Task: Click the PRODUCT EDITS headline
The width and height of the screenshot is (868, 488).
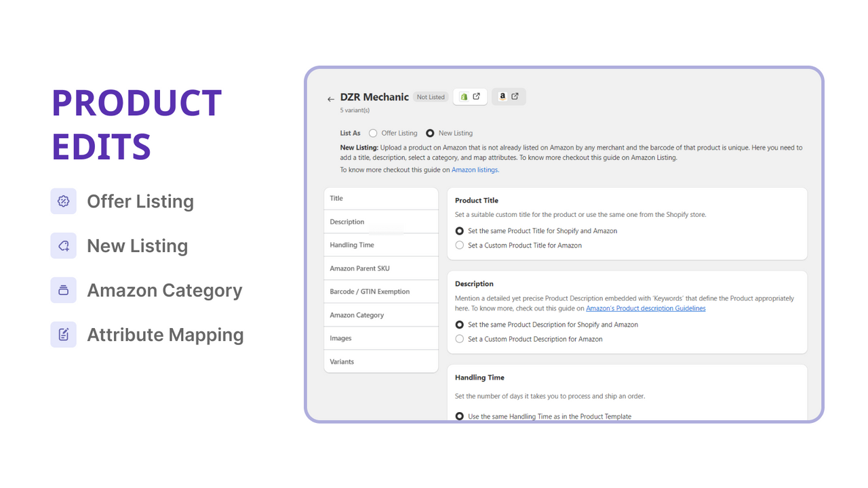Action: (137, 125)
